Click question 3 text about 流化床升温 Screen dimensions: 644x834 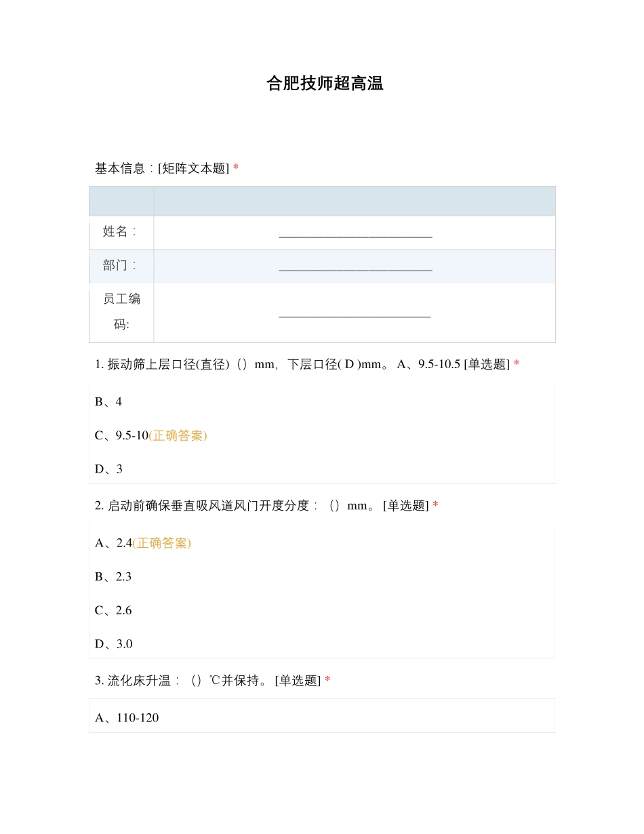click(x=207, y=680)
